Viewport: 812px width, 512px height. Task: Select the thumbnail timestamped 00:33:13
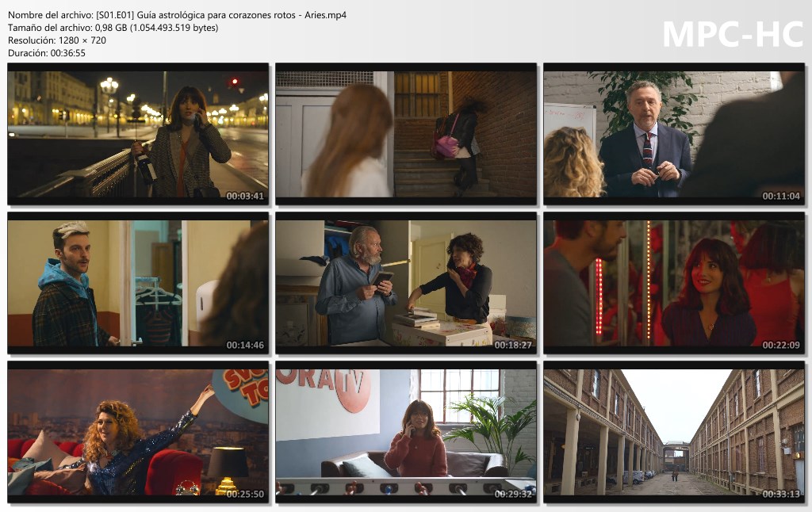point(674,432)
